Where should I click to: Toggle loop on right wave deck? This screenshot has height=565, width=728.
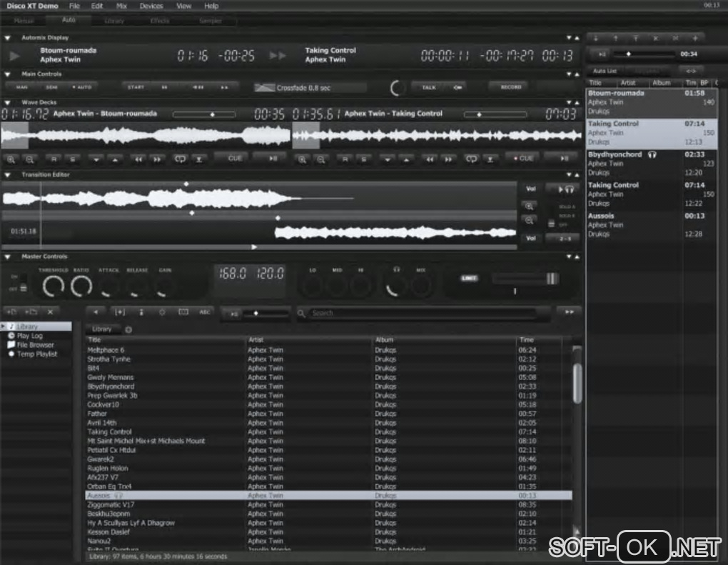pos(471,159)
